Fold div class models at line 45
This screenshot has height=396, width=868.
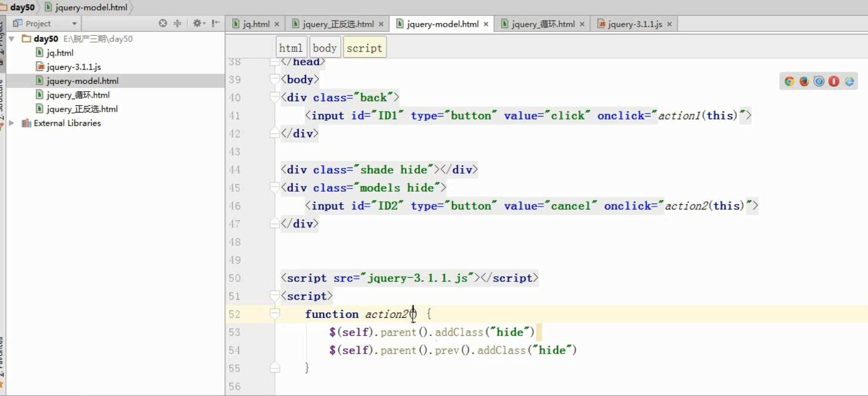pos(274,187)
